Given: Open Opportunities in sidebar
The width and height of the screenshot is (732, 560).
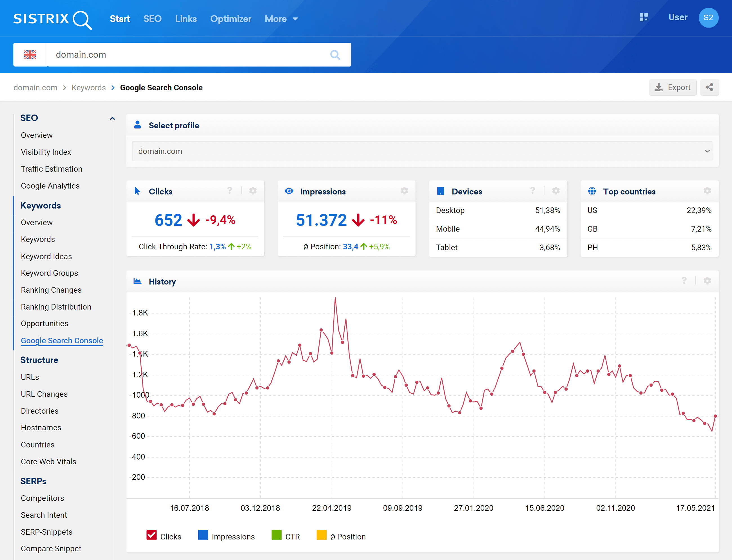Looking at the screenshot, I should (44, 324).
